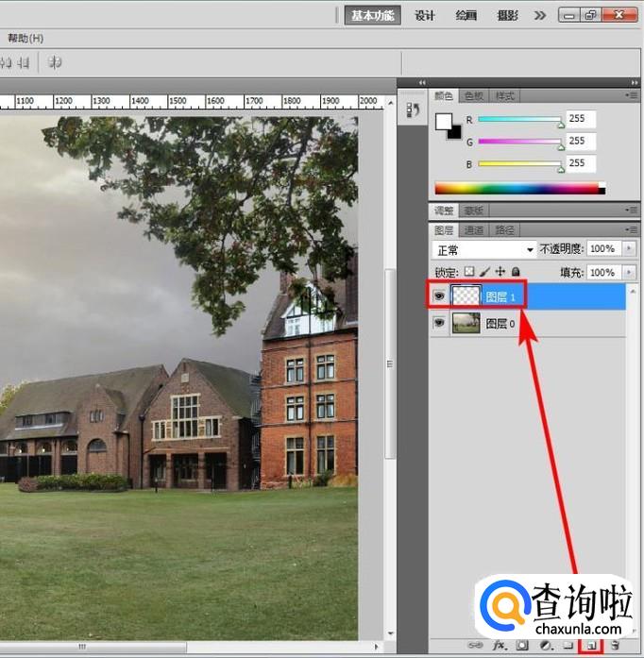The image size is (644, 658).
Task: Open the 调整 tab
Action: point(443,211)
